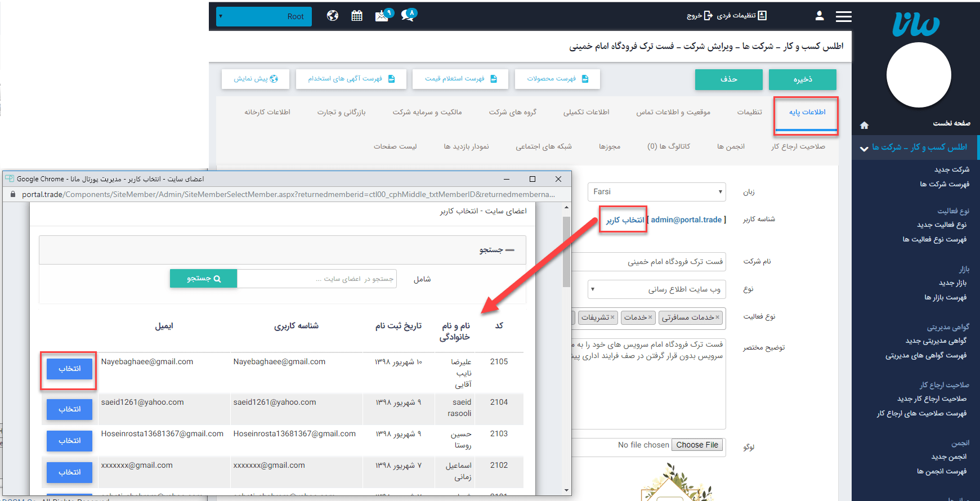Switch to اطلاعات کارخانه tab
This screenshot has height=501, width=980.
267,113
